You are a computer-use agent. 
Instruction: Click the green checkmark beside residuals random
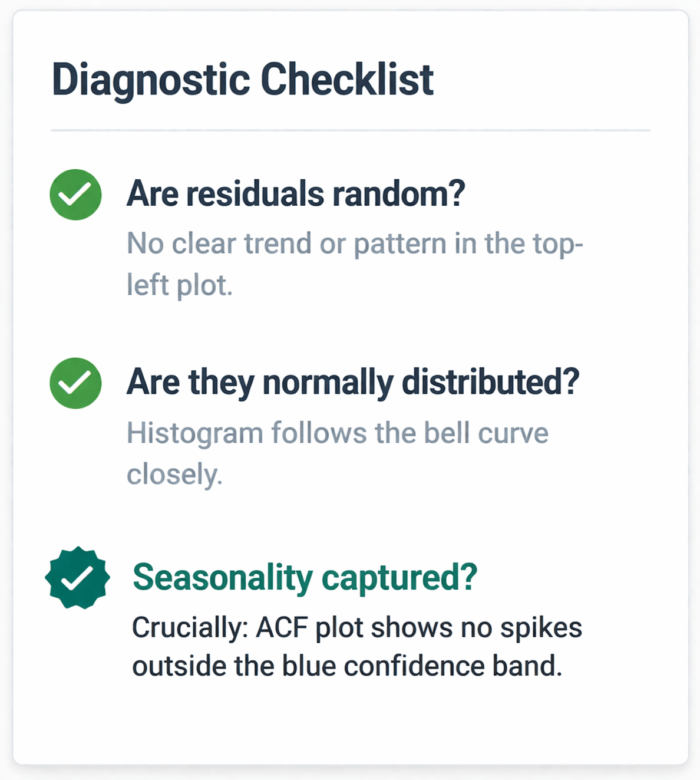pos(75,195)
